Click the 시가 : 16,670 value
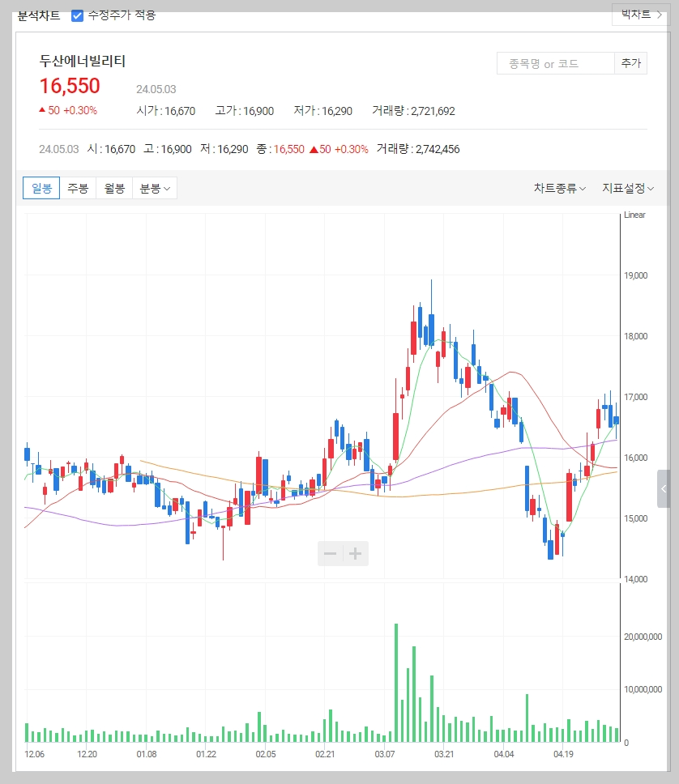Screen dimensions: 679x784 (165, 110)
